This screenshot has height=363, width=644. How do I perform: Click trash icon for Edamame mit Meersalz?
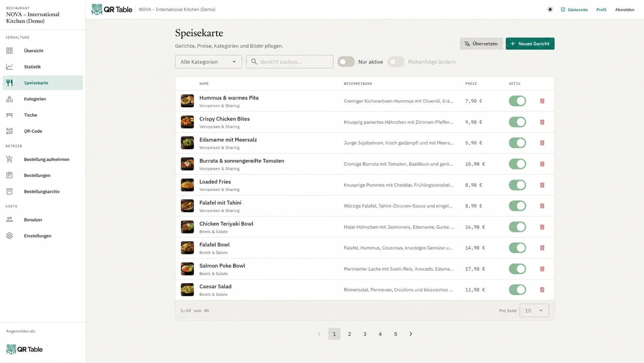(x=542, y=143)
